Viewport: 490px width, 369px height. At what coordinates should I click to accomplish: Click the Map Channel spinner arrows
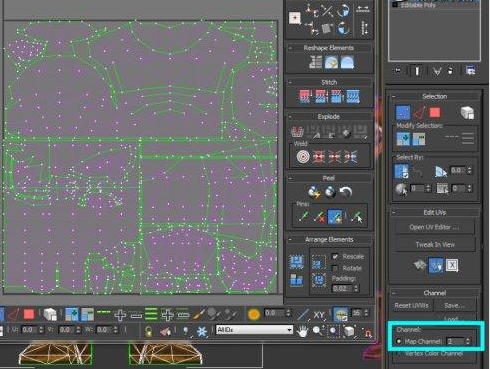point(468,341)
